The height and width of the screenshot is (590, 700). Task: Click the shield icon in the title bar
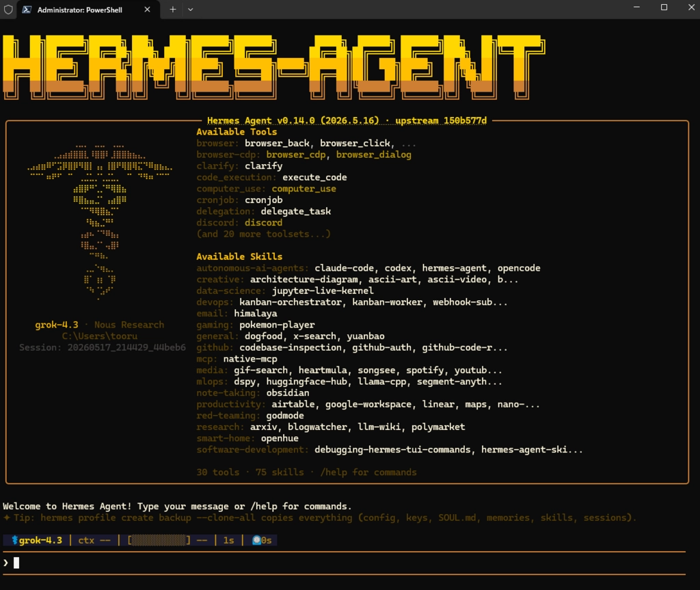8,10
